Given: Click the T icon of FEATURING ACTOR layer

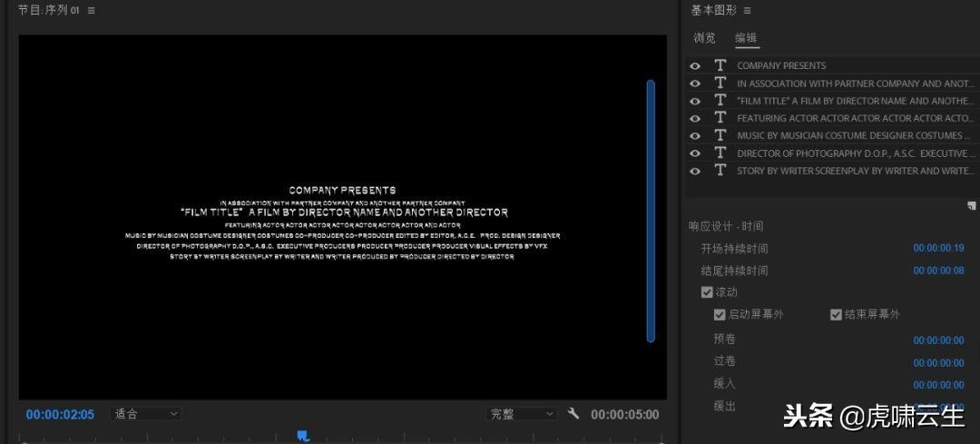Looking at the screenshot, I should (x=720, y=118).
